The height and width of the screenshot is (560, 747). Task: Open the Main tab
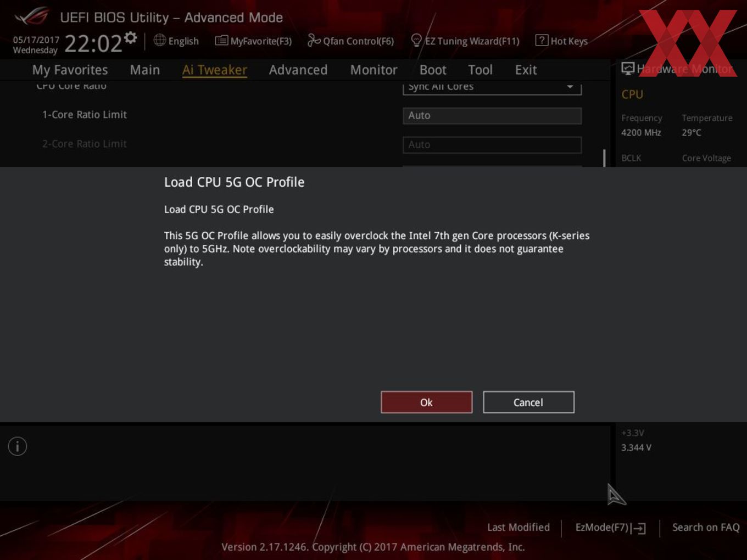tap(145, 70)
